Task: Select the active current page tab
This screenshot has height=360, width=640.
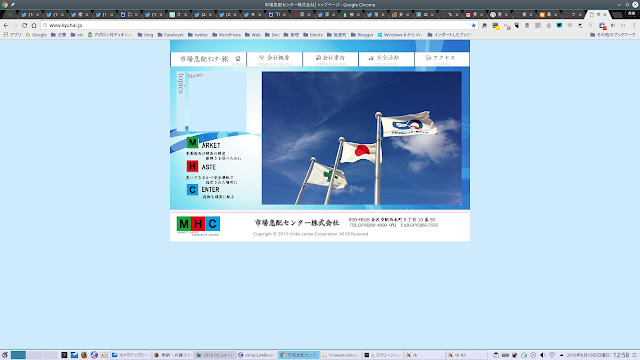Action: point(598,14)
